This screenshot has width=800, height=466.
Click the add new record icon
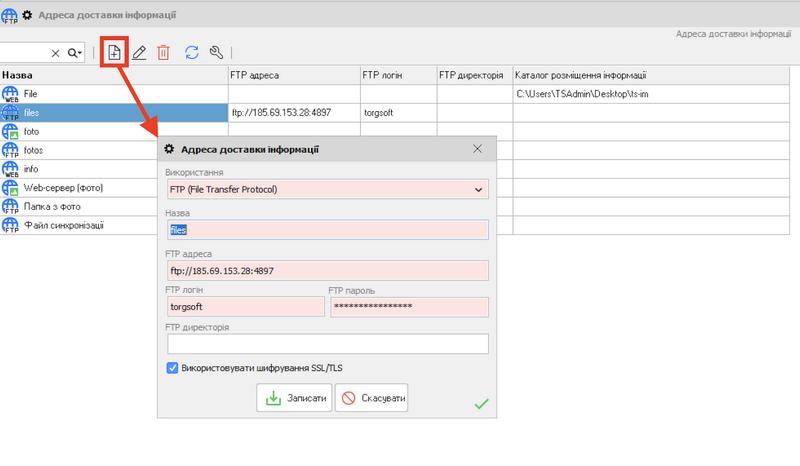[114, 53]
